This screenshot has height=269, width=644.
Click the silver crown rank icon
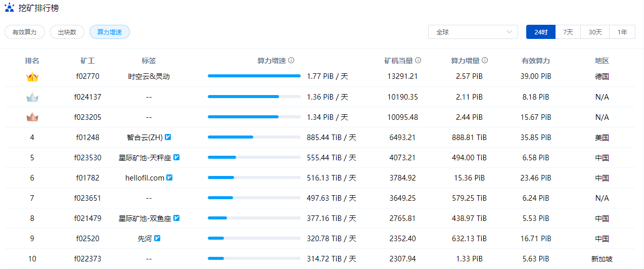[32, 97]
